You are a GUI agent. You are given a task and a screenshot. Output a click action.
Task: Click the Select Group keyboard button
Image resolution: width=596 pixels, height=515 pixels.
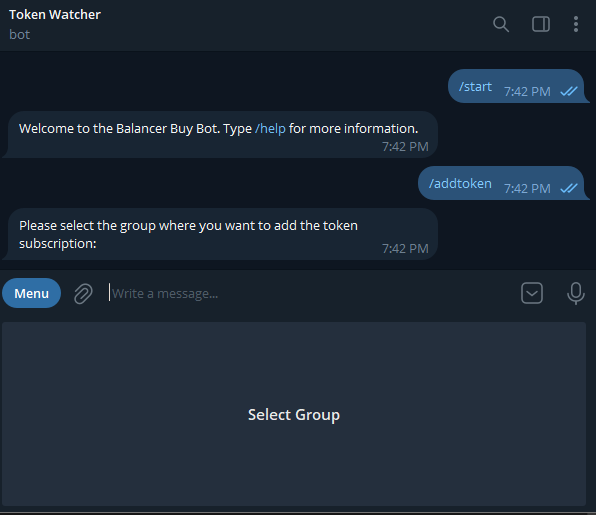point(294,414)
